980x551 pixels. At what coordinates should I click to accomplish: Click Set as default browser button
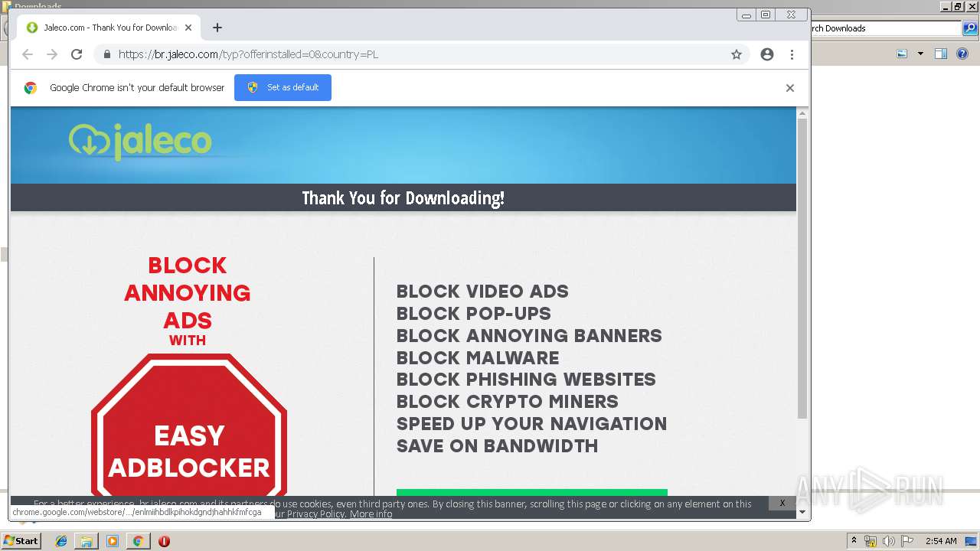283,87
